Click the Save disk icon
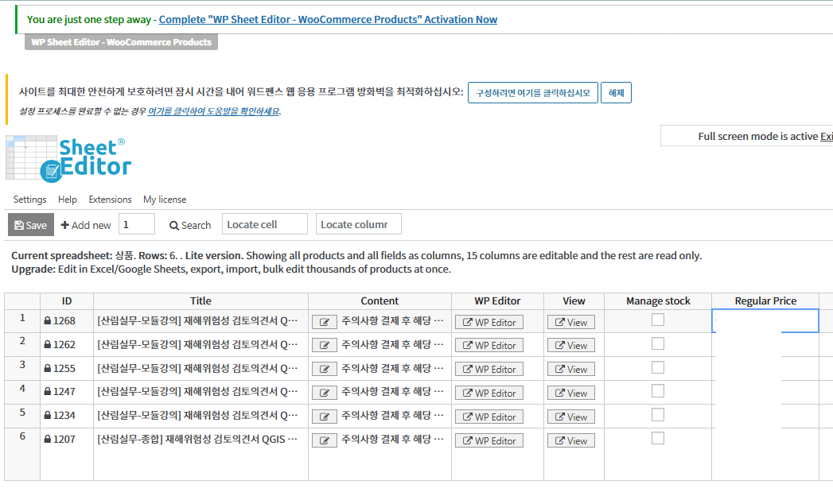The height and width of the screenshot is (504, 833). point(18,224)
